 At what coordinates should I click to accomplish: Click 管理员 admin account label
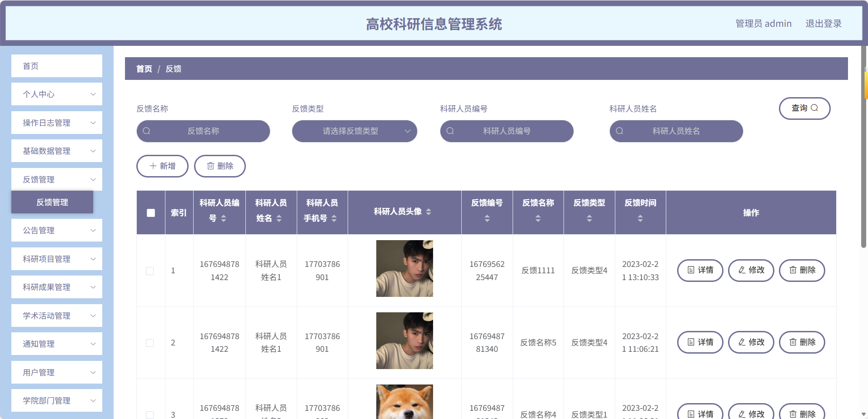pyautogui.click(x=763, y=24)
